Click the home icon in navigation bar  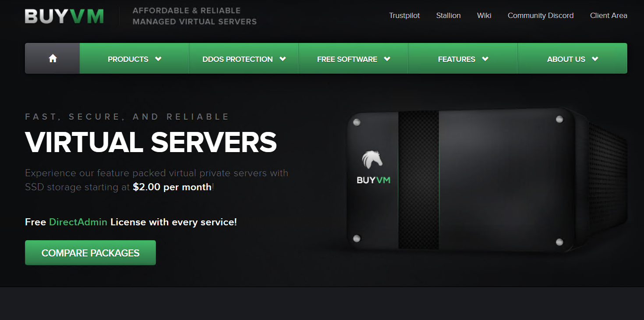pyautogui.click(x=53, y=58)
